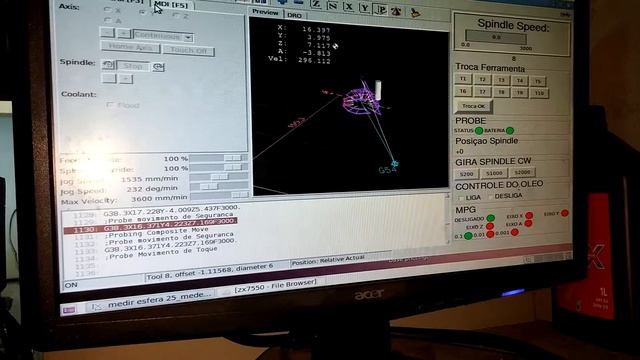This screenshot has height=360, width=640.
Task: Adjust the Max Velocity slider
Action: (219, 196)
